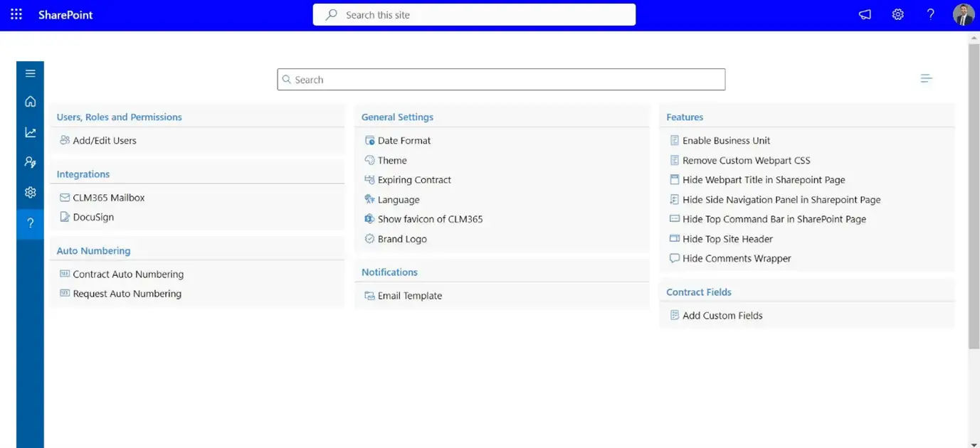Image resolution: width=980 pixels, height=448 pixels.
Task: Click the Contract Auto Numbering icon
Action: [65, 273]
